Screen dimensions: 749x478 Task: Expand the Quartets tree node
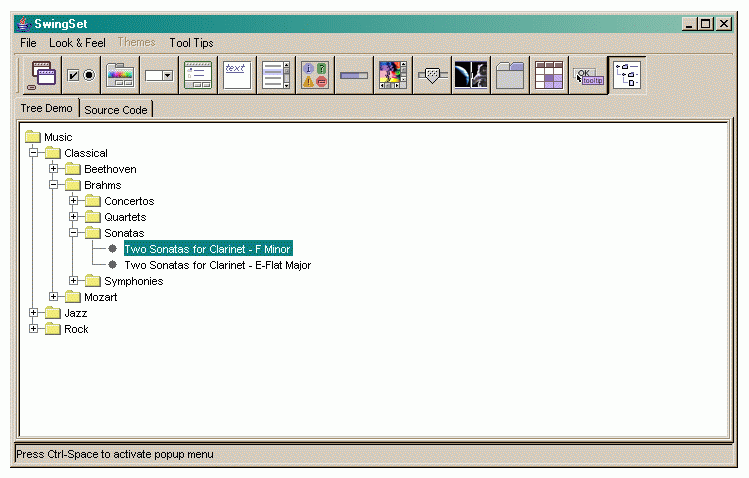[74, 217]
